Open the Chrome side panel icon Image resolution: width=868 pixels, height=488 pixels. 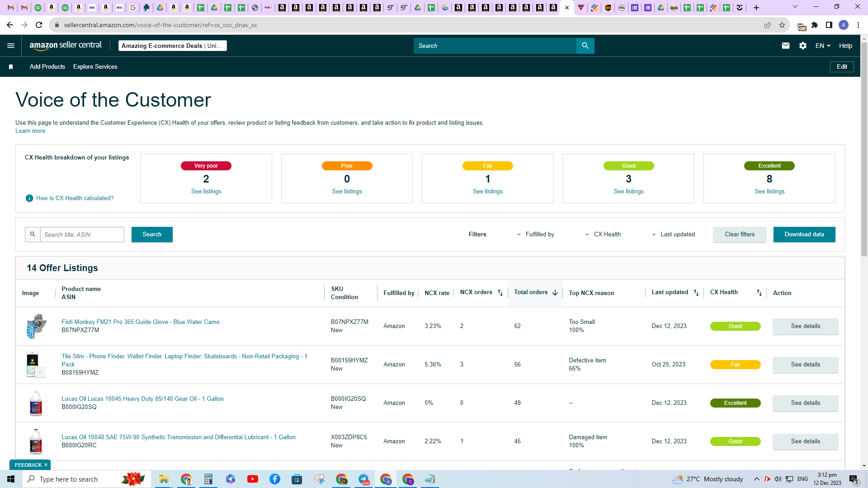(x=829, y=25)
